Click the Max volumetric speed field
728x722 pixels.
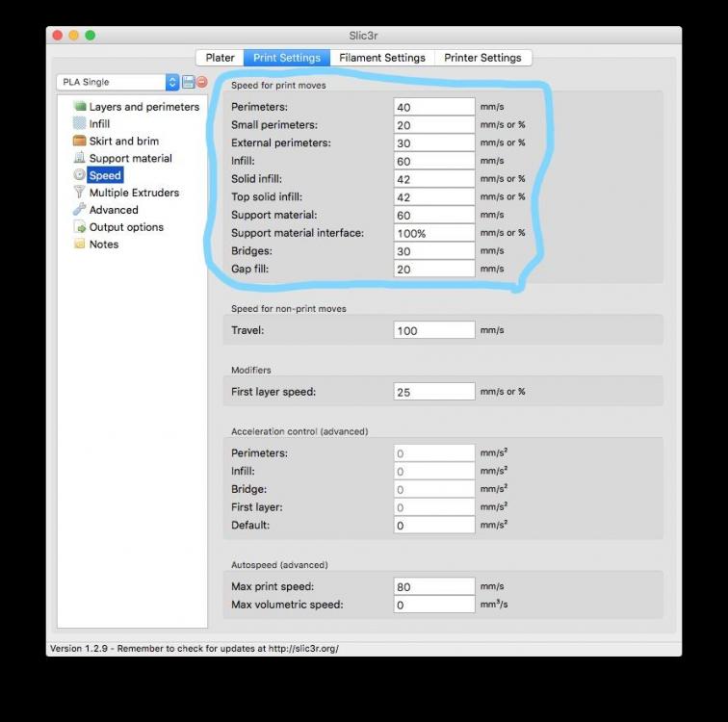(434, 605)
